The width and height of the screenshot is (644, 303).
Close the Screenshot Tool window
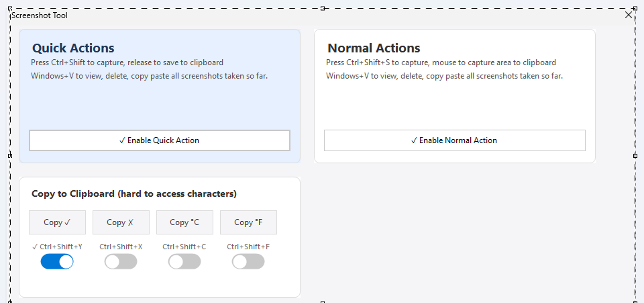(x=629, y=15)
